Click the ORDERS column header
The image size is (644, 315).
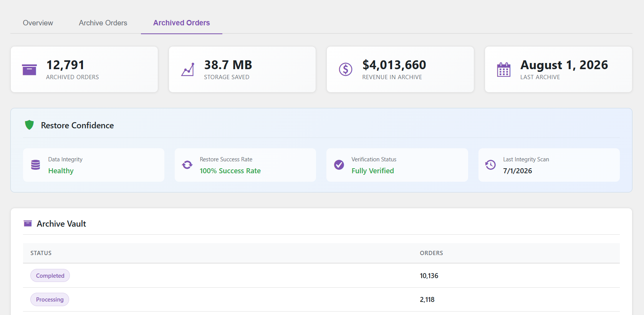click(431, 253)
